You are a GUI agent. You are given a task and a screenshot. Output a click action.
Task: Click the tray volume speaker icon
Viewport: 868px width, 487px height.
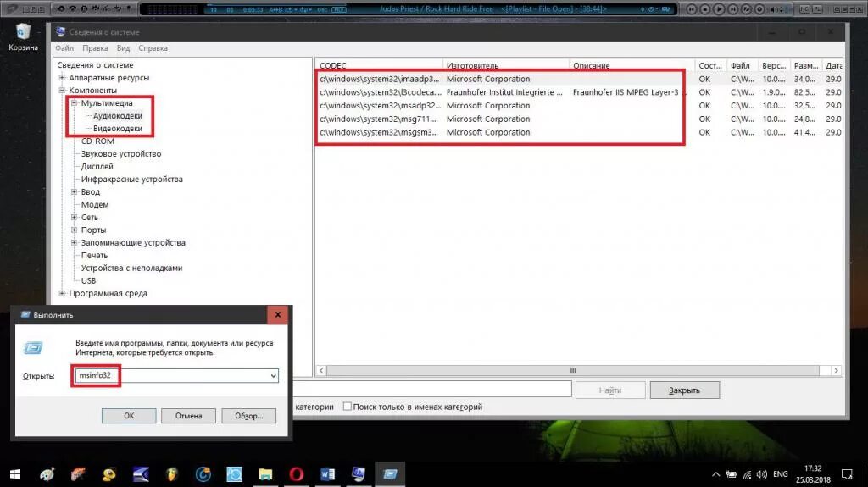pyautogui.click(x=762, y=474)
